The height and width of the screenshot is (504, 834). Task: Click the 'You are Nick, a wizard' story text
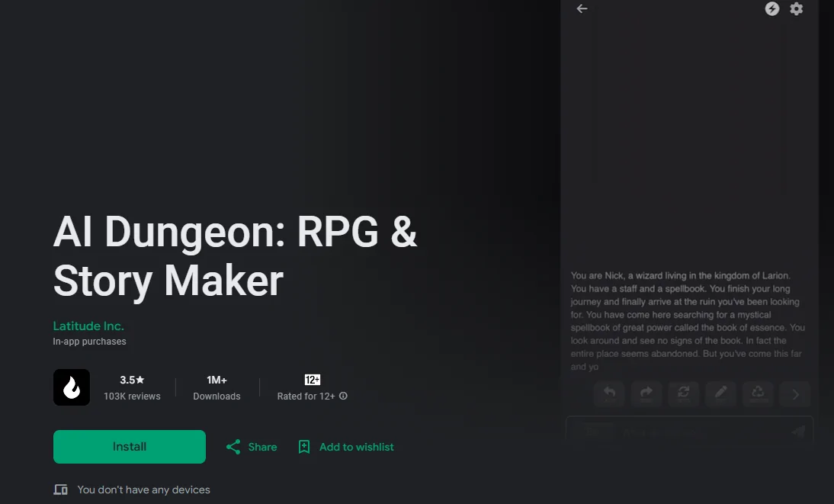point(687,321)
